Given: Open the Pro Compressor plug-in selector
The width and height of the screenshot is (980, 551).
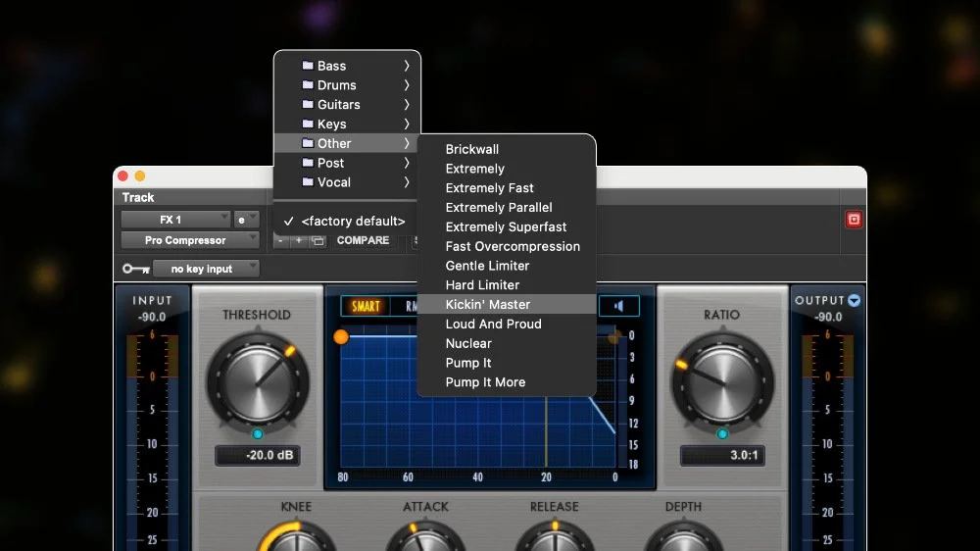Looking at the screenshot, I should click(189, 240).
